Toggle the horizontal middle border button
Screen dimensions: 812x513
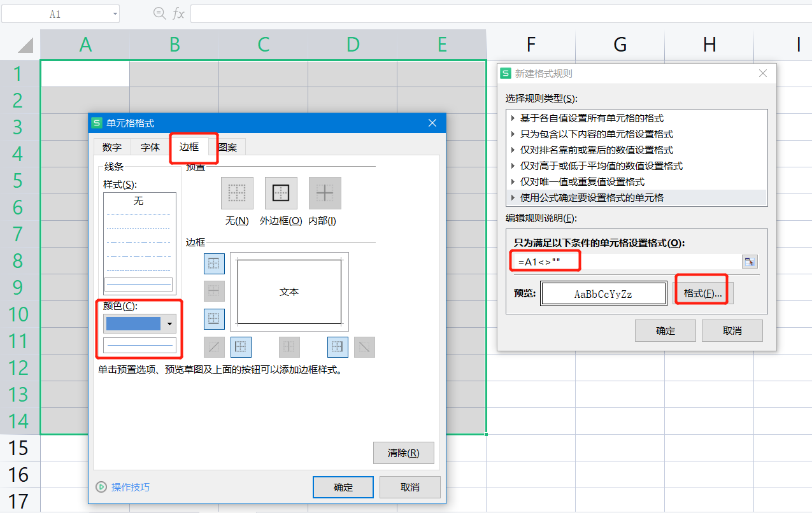(214, 291)
